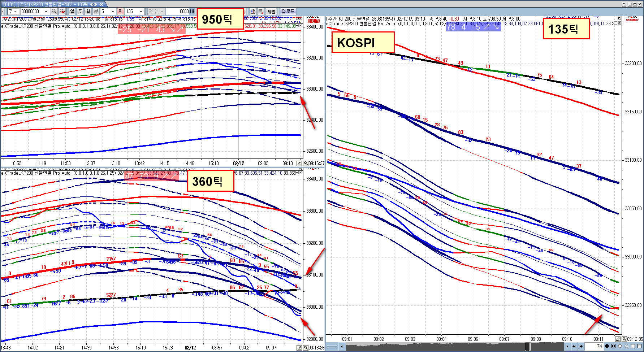Click the scroll left arrow of chart scrollbar
This screenshot has height=352, width=644.
click(342, 347)
